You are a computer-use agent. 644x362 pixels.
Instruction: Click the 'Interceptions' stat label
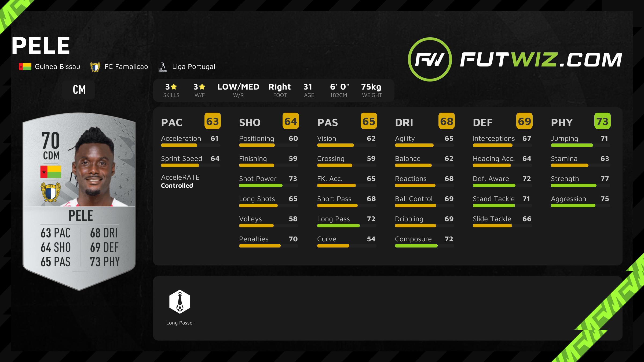[494, 139]
